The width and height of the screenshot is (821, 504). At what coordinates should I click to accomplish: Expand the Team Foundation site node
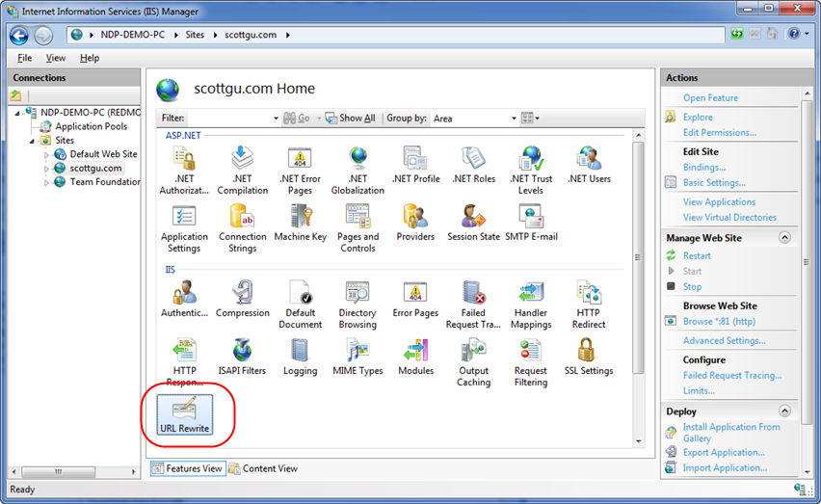46,183
